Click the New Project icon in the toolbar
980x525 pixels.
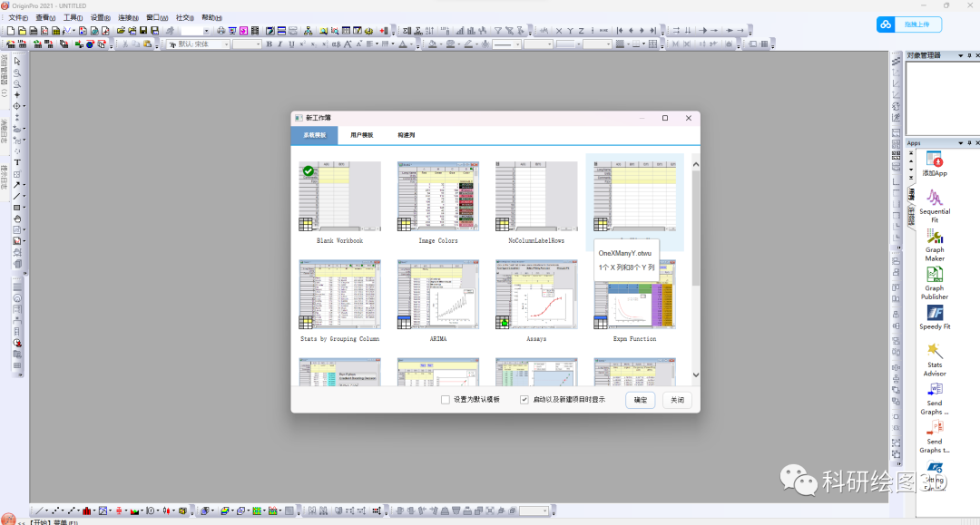click(x=11, y=31)
